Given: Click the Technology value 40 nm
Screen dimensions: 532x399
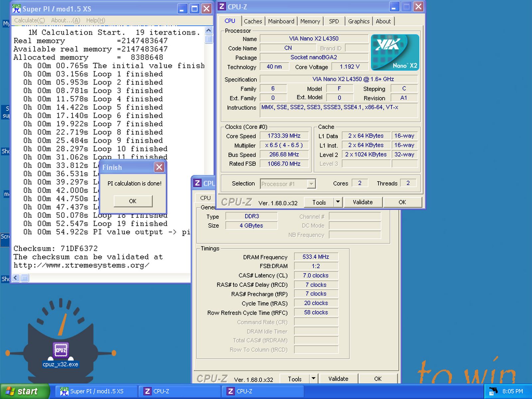Looking at the screenshot, I should point(274,66).
